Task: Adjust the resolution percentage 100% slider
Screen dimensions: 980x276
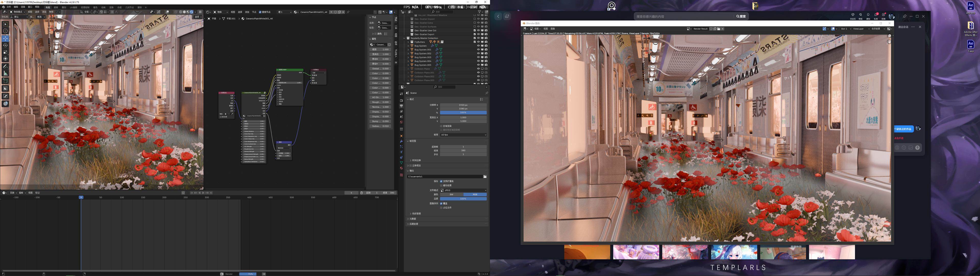Action: coord(463,112)
